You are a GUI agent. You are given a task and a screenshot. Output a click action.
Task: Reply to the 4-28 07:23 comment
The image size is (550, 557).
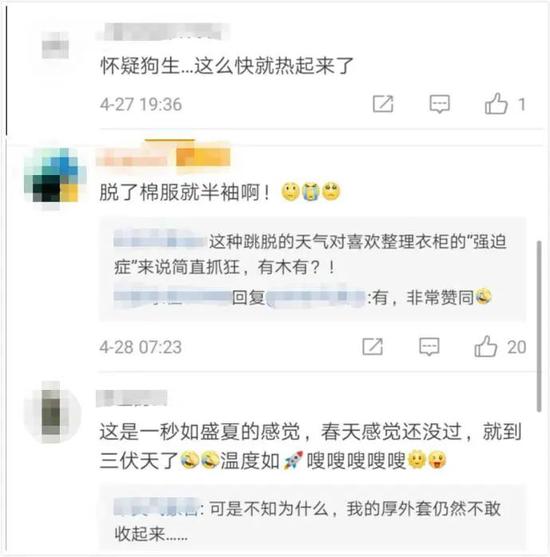click(429, 347)
